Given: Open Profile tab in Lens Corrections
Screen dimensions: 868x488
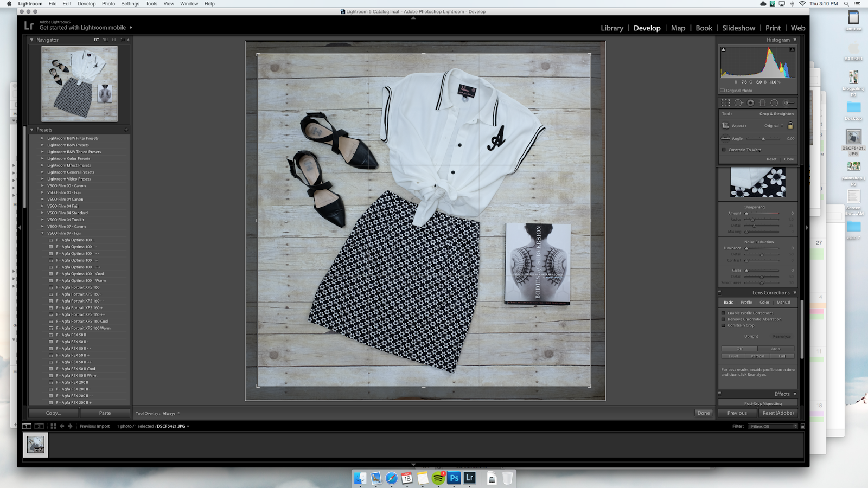Looking at the screenshot, I should click(x=746, y=303).
